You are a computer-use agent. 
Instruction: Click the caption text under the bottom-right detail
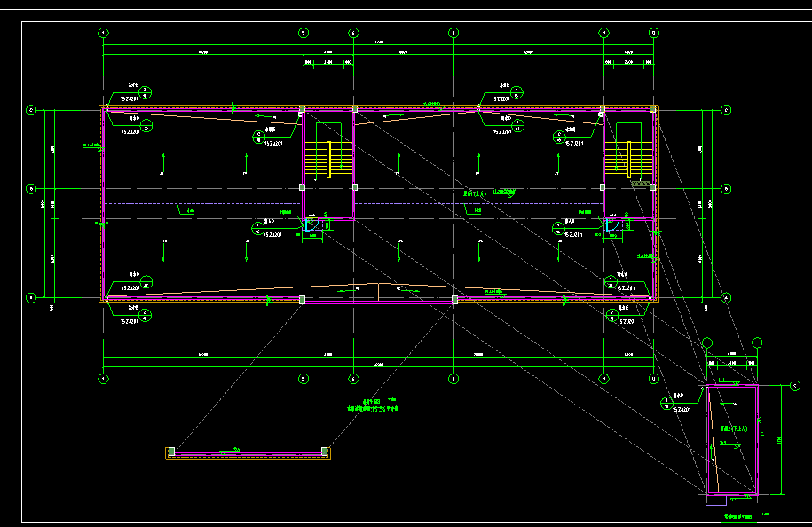[x=737, y=515]
